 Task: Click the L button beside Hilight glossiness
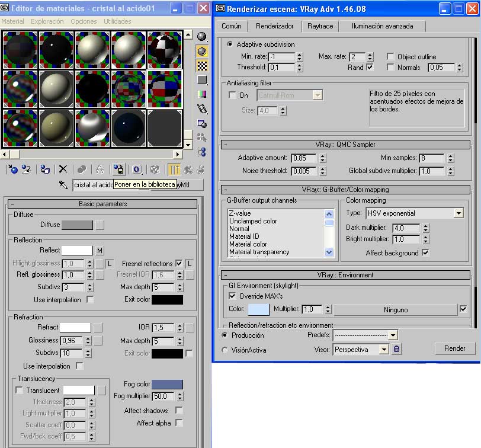pyautogui.click(x=110, y=264)
